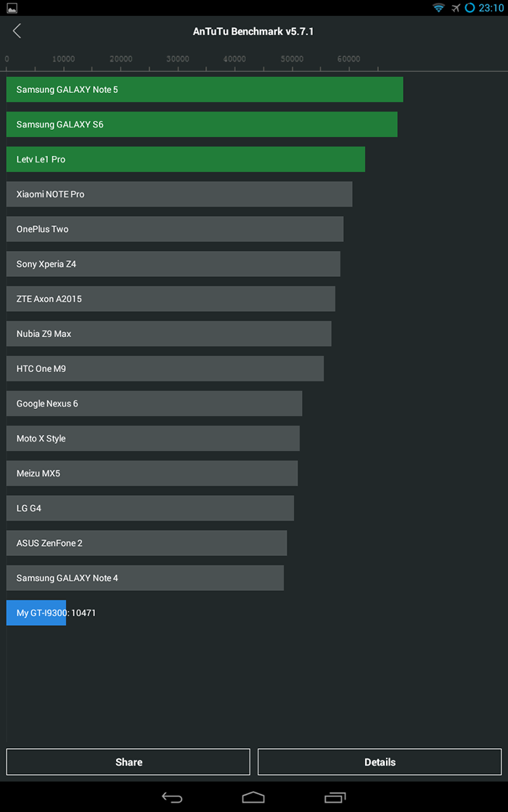
Task: Select the Samsung GALAXY Note 5 bar
Action: (x=204, y=90)
